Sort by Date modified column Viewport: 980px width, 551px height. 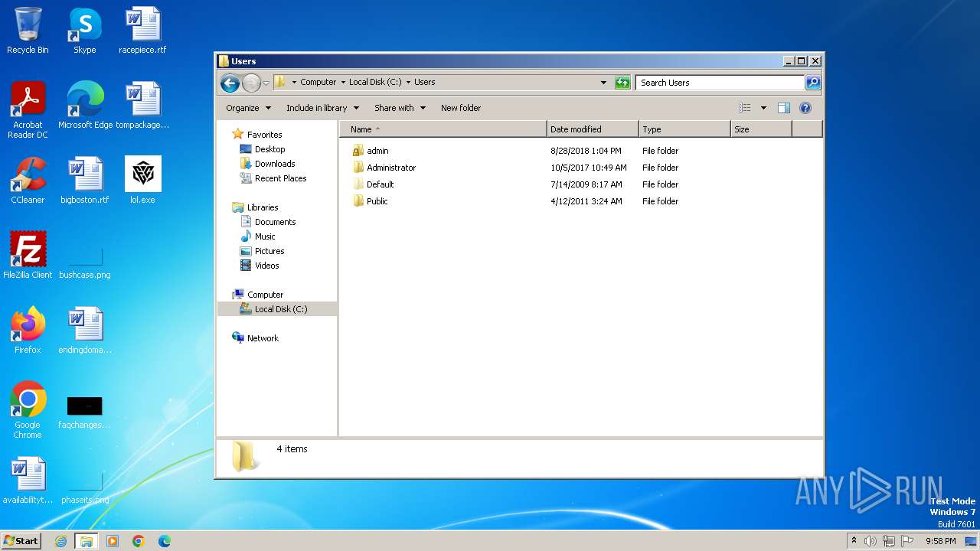click(x=593, y=129)
